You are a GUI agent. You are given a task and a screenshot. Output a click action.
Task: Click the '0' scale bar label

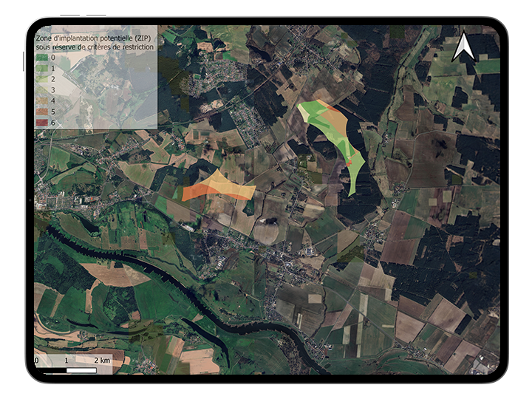coord(37,360)
